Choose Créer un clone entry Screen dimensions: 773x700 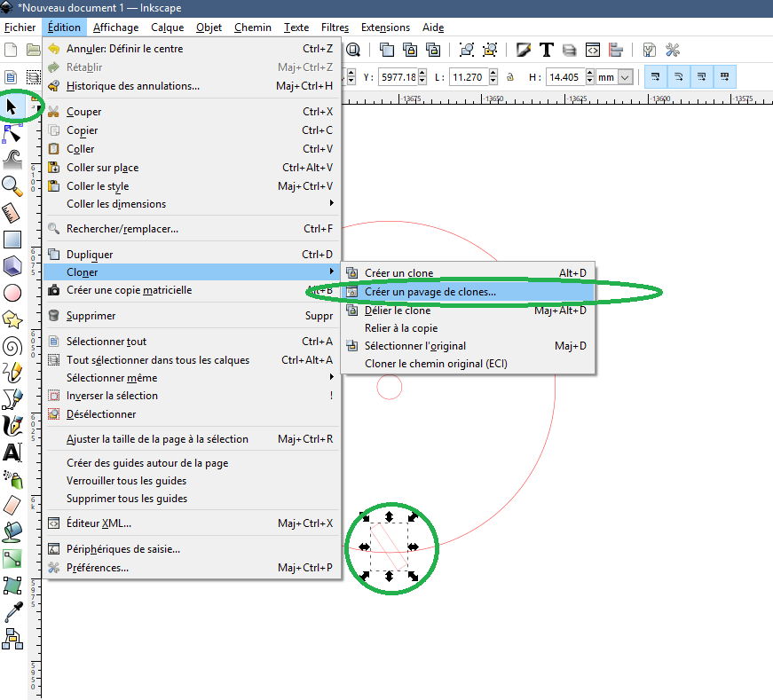click(469, 273)
